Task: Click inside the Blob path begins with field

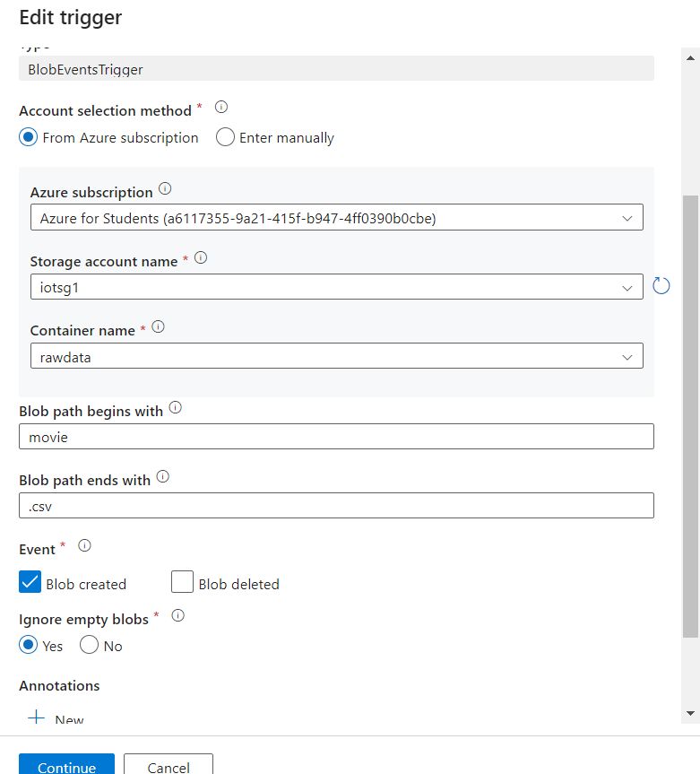Action: pos(336,437)
